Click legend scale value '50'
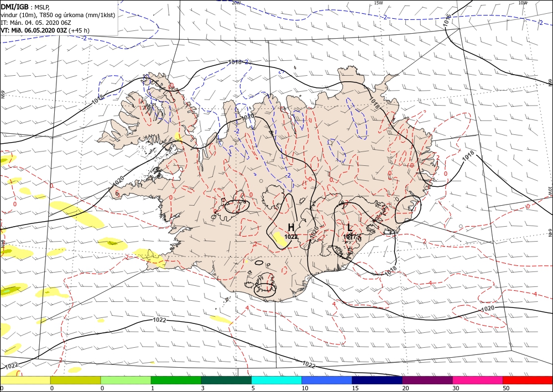The image size is (553, 392). click(506, 388)
